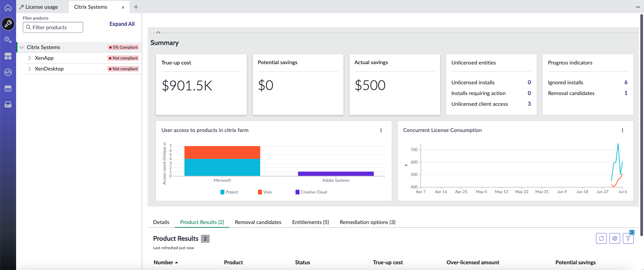The image size is (644, 270).
Task: Expand the XenDesktop tree node
Action: pyautogui.click(x=30, y=69)
